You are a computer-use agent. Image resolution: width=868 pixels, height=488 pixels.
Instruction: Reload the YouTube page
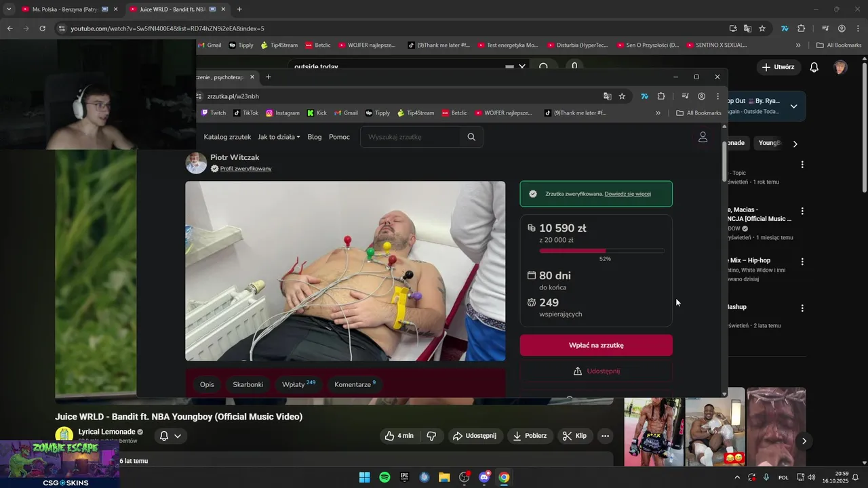tap(42, 28)
